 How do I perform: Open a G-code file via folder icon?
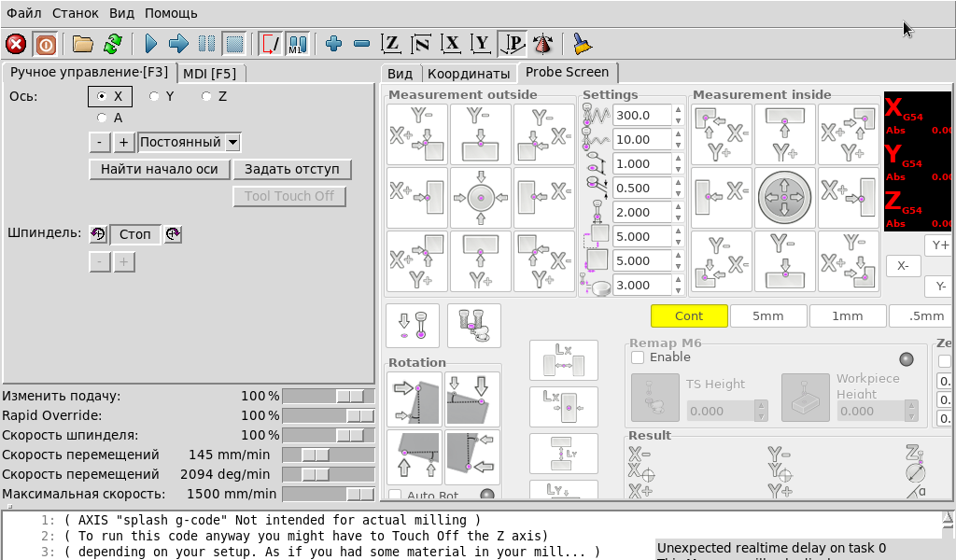pos(83,44)
